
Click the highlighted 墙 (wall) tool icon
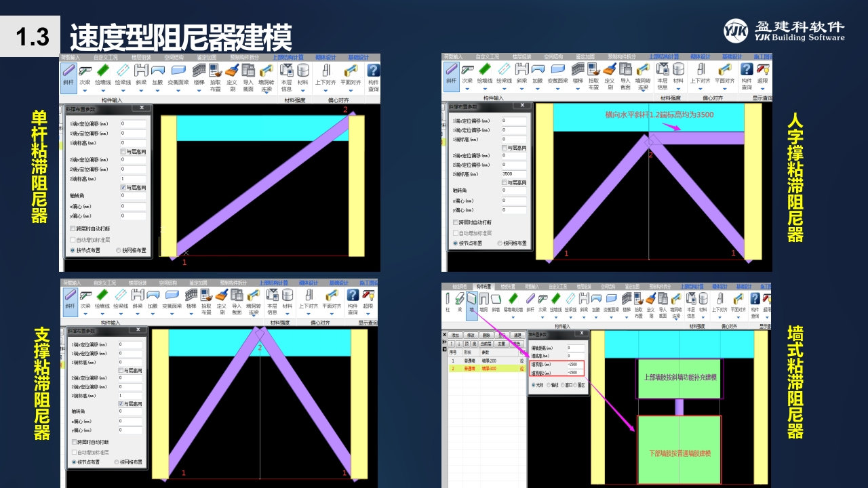click(471, 299)
